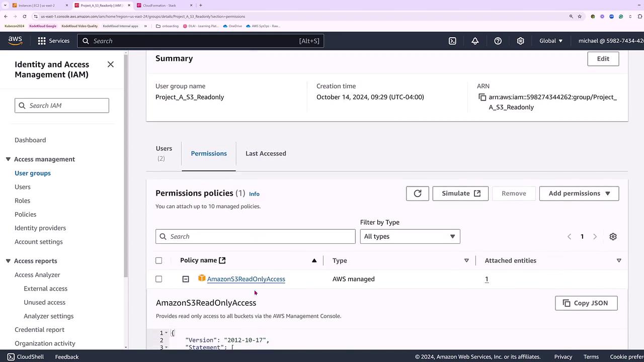Viewport: 644px width, 362px height.
Task: Open CloudShell from the top navigation bar
Action: point(452,41)
